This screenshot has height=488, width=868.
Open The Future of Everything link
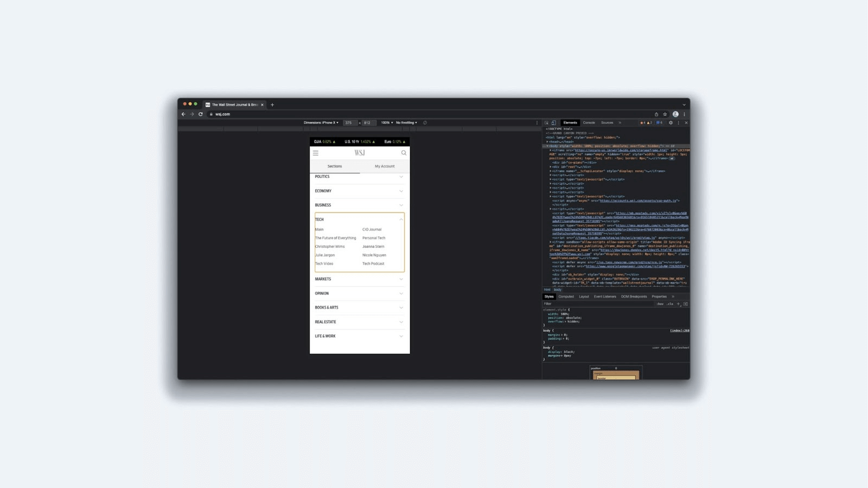pos(335,238)
